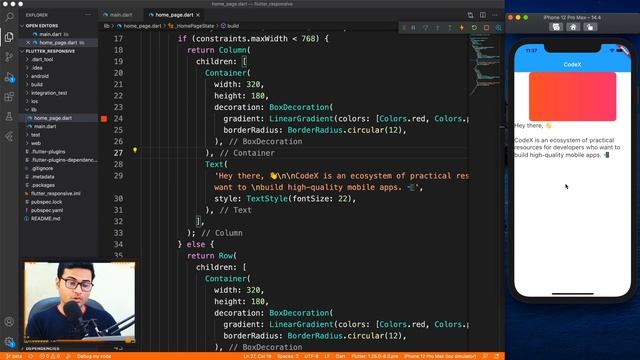Image resolution: width=640 pixels, height=360 pixels.
Task: Click the rotate button in Simulator toolbar
Action: [590, 27]
